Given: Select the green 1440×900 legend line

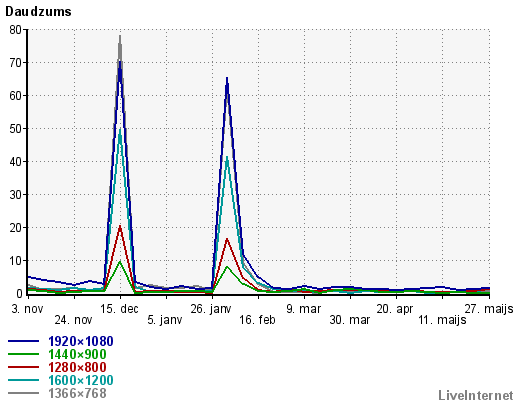Looking at the screenshot, I should coord(23,354).
